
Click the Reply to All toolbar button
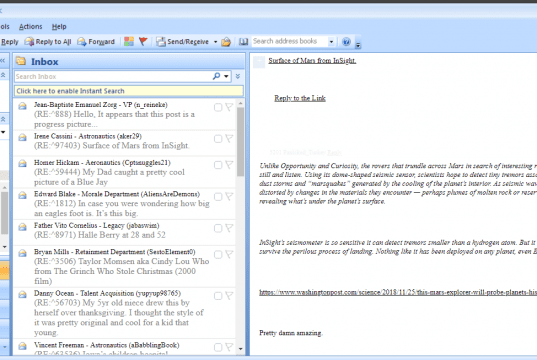(48, 42)
